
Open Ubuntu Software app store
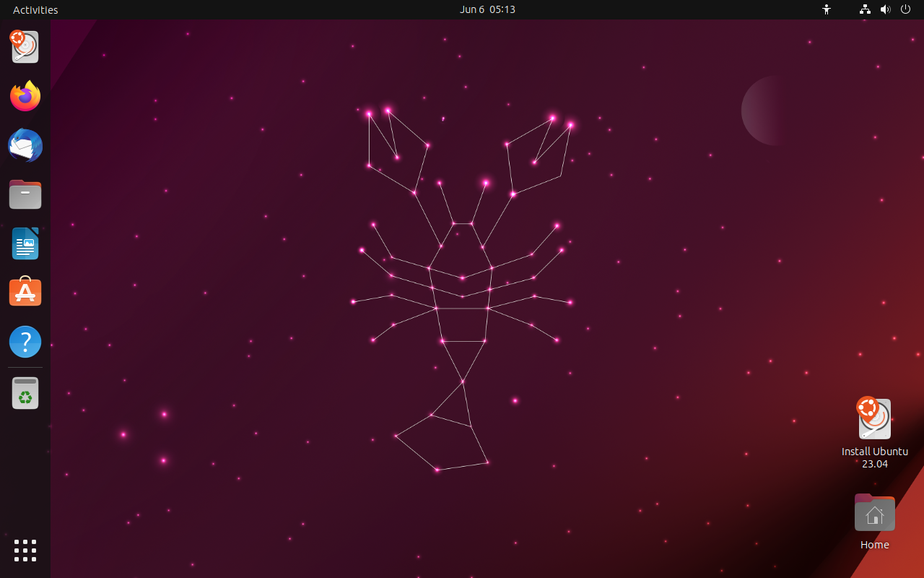[x=25, y=292]
